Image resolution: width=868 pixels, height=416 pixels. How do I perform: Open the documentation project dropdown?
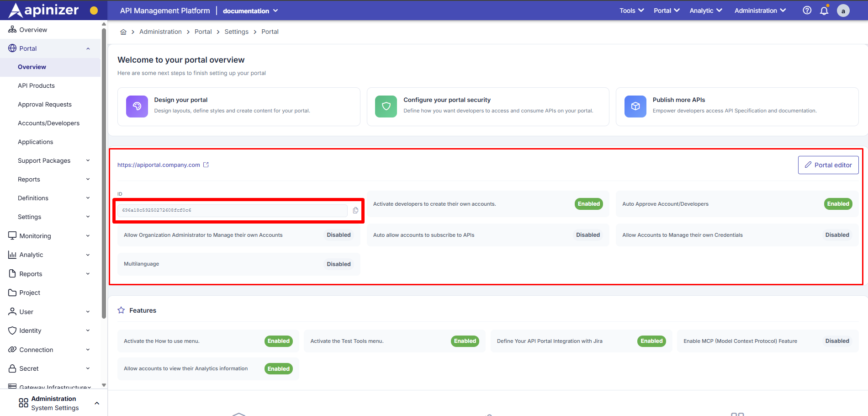[x=250, y=11]
